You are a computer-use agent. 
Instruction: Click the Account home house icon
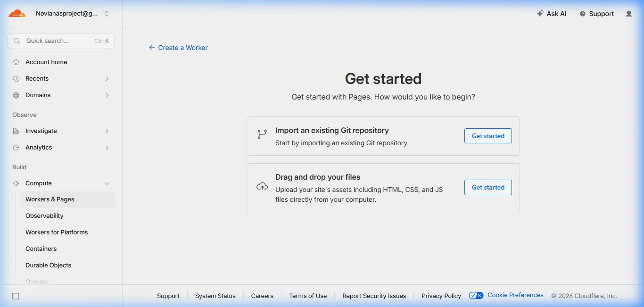16,62
